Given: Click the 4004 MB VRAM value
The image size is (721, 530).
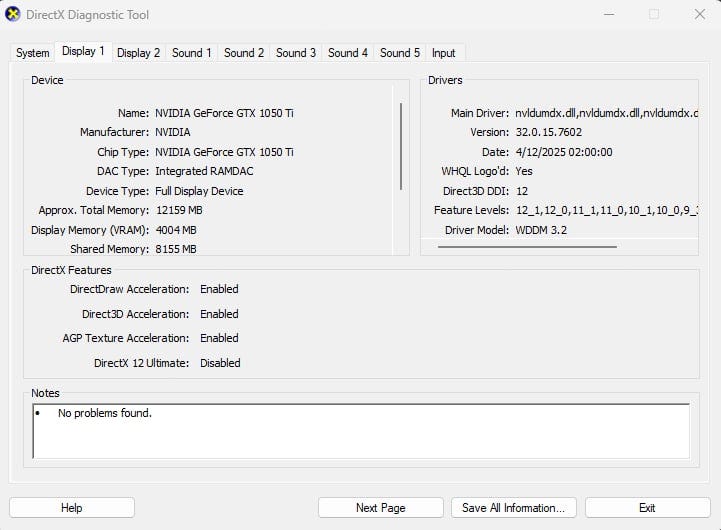Looking at the screenshot, I should point(176,230).
